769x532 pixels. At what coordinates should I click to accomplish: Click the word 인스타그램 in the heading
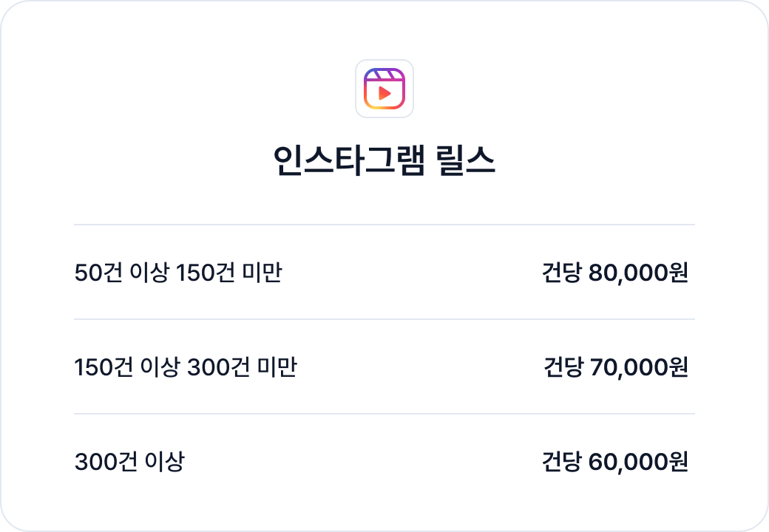[x=349, y=160]
